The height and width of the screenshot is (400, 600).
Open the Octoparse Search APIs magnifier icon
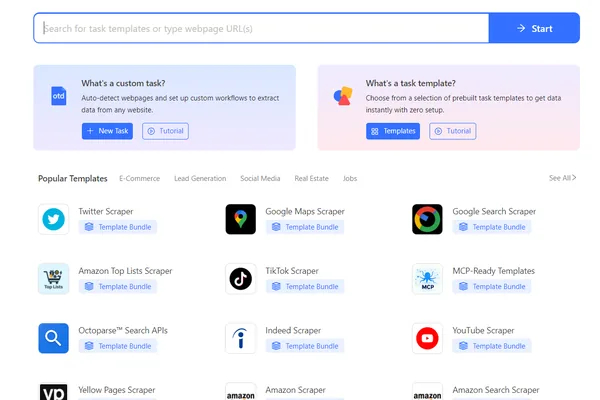(x=54, y=338)
